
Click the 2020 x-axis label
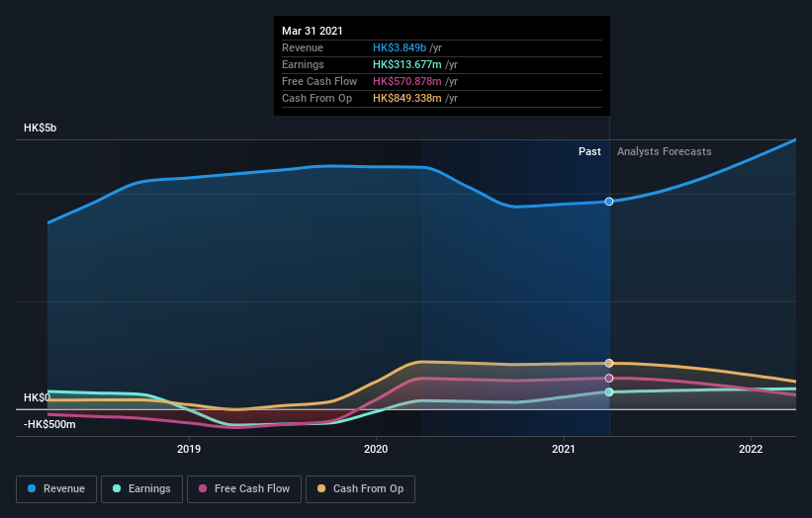376,449
